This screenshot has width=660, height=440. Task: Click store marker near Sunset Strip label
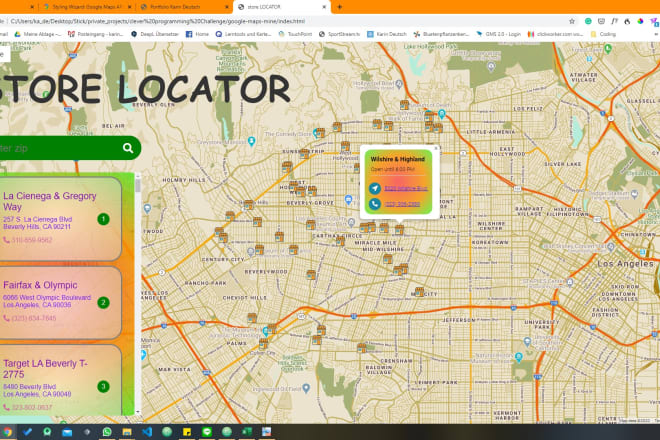coord(304,154)
